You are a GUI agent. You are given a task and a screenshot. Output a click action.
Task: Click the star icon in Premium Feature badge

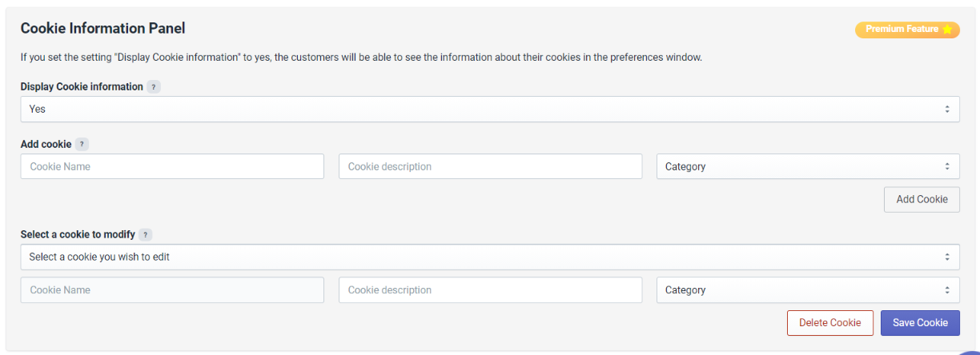coord(947,30)
